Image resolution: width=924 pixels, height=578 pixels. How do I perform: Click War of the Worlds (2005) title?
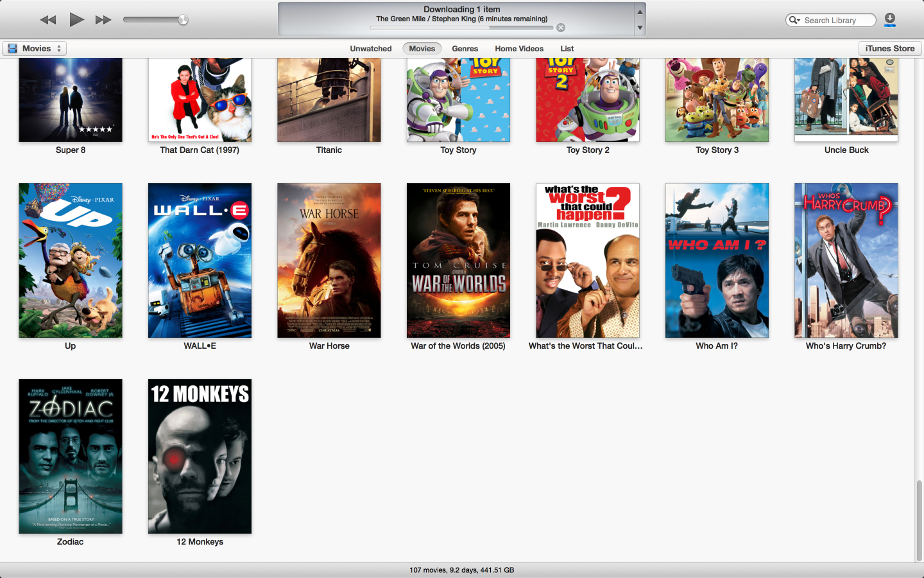pyautogui.click(x=458, y=346)
